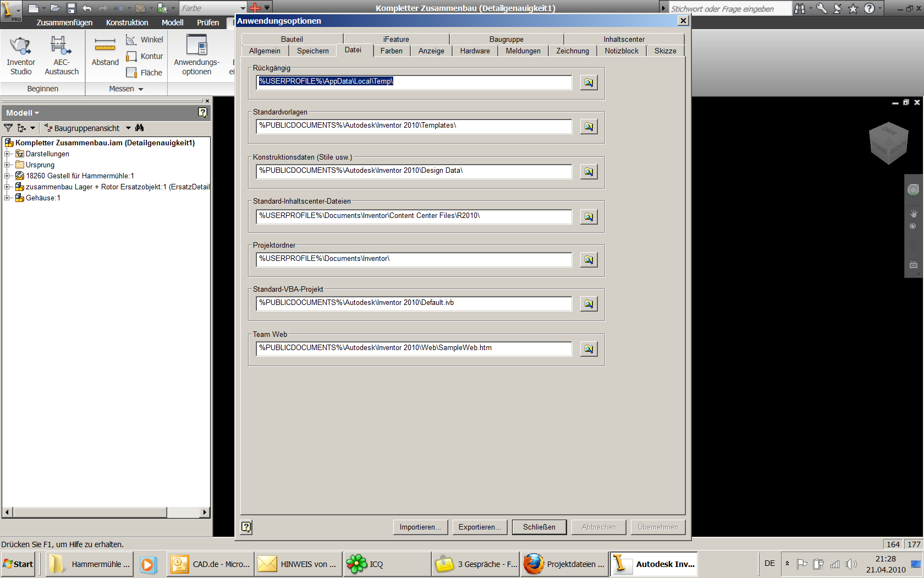924x578 pixels.
Task: Expand the Darstellungen tree node
Action: 7,154
